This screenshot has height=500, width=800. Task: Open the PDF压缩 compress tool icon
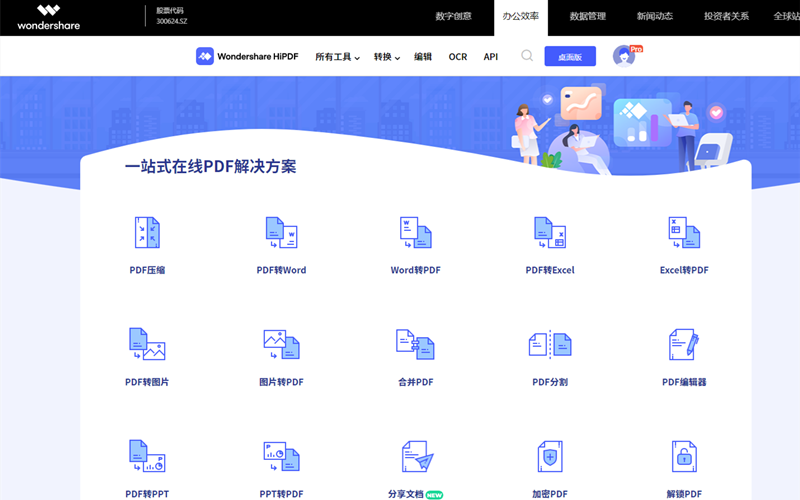pyautogui.click(x=147, y=233)
